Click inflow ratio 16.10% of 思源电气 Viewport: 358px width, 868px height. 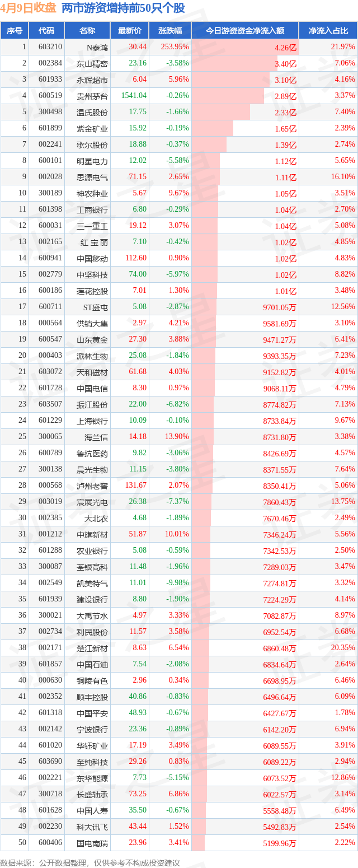click(343, 177)
